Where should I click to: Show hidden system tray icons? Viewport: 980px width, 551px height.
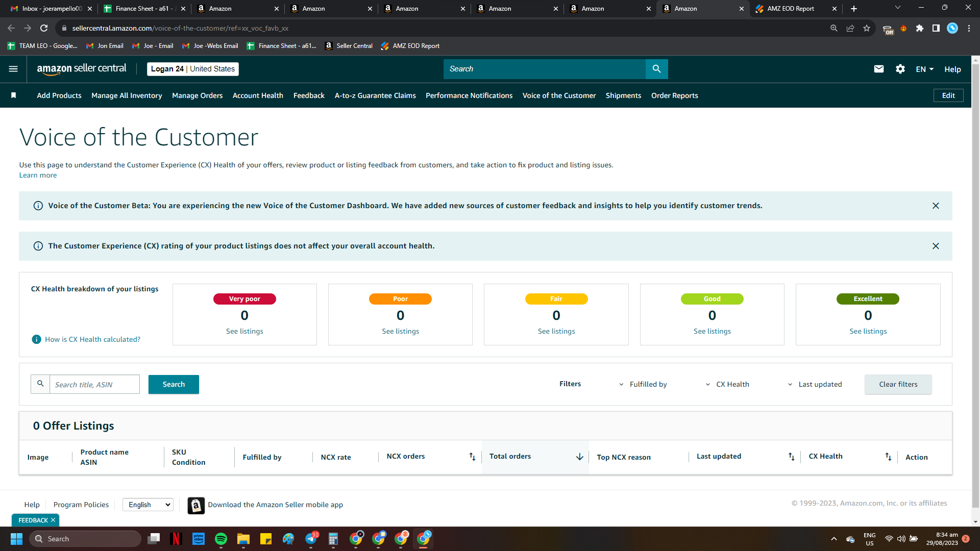[834, 539]
